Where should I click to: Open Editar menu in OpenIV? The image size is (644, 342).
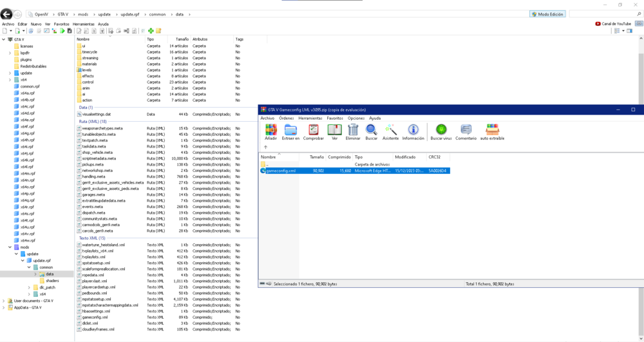click(22, 24)
